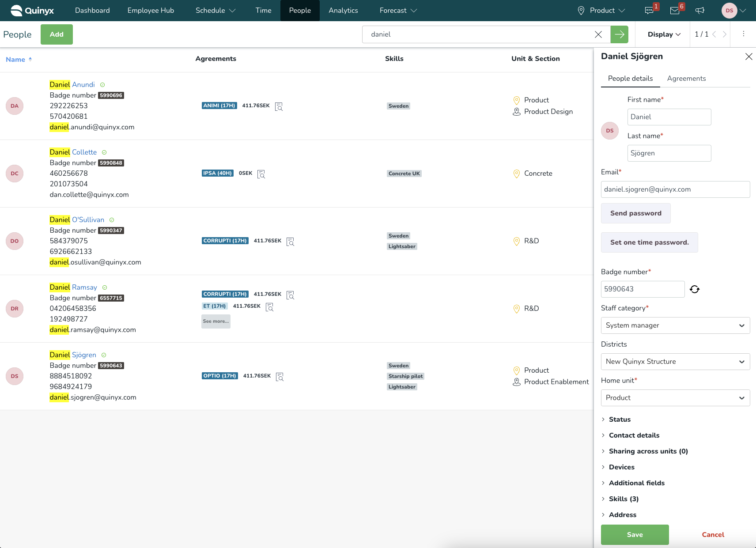This screenshot has width=756, height=548.
Task: Click the Last name input field
Action: tap(669, 153)
